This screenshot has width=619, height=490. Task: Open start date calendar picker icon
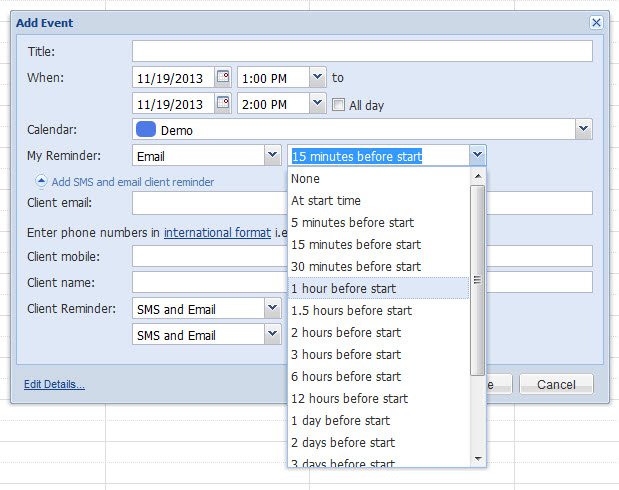click(223, 77)
